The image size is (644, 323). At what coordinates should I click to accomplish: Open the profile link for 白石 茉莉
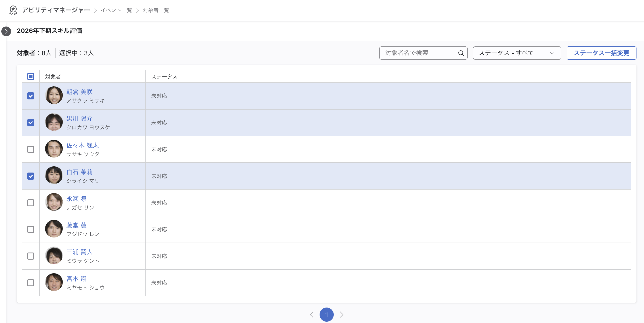tap(80, 172)
